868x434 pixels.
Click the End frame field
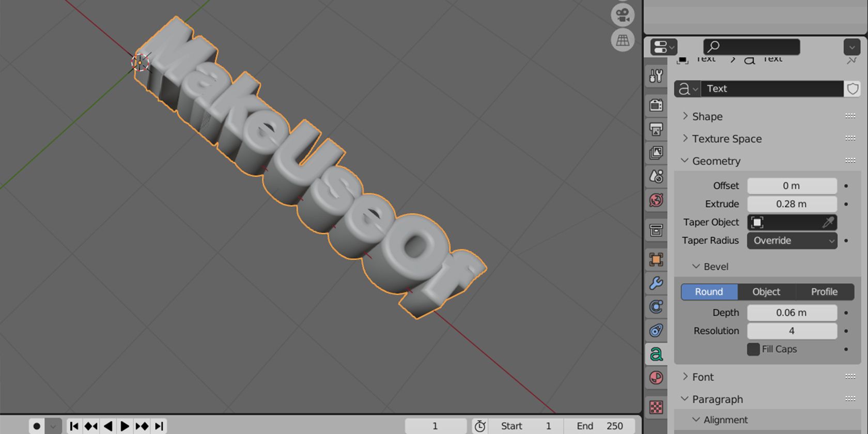(599, 426)
